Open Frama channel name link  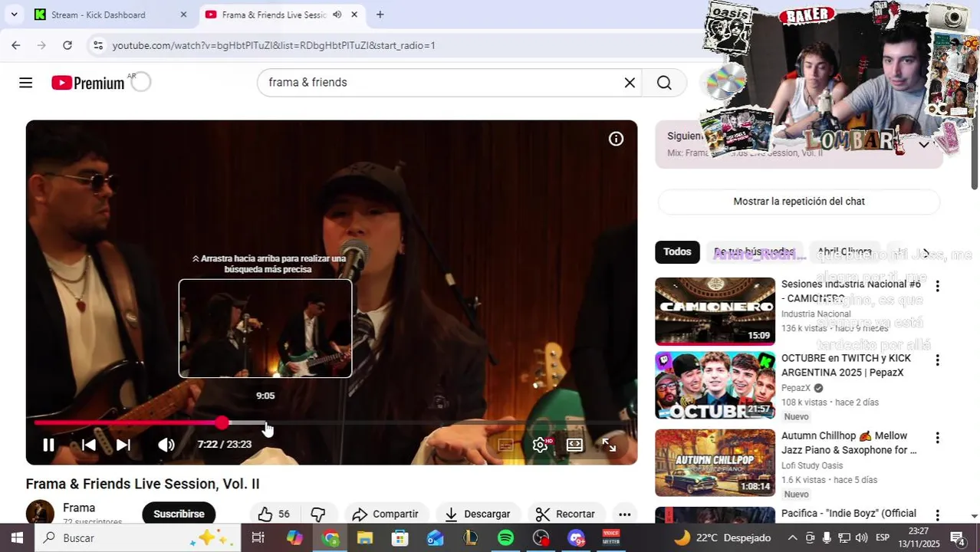(x=79, y=508)
